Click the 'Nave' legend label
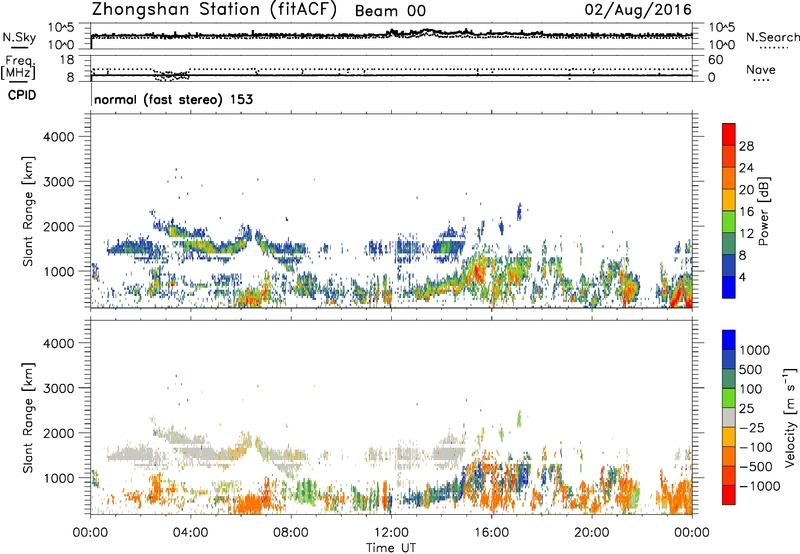Image resolution: width=800 pixels, height=554 pixels. 761,69
